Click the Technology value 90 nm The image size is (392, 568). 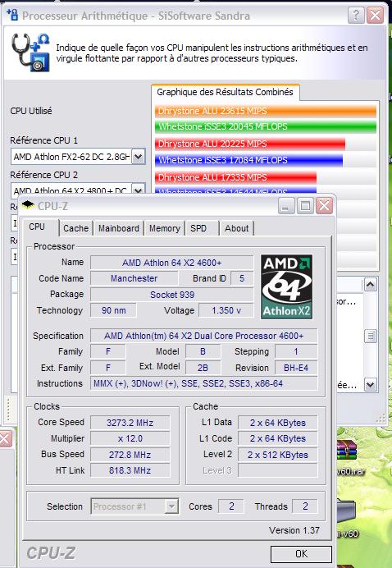(x=113, y=310)
